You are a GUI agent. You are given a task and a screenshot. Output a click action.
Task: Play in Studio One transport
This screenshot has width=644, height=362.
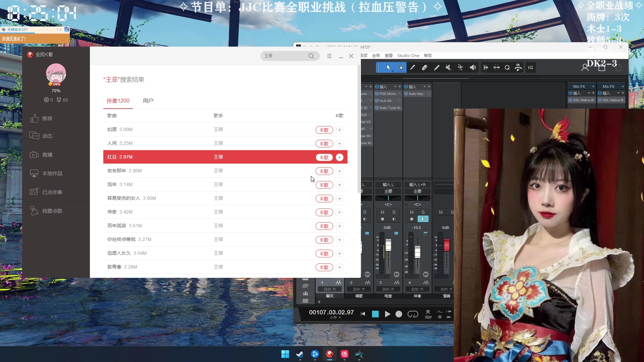click(x=387, y=314)
